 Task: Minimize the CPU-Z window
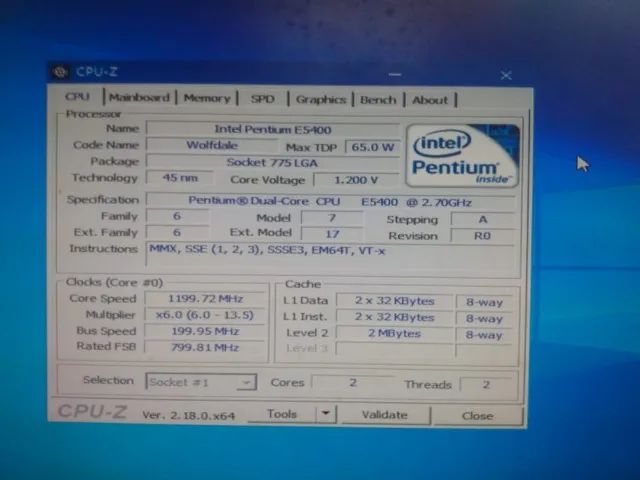(395, 75)
